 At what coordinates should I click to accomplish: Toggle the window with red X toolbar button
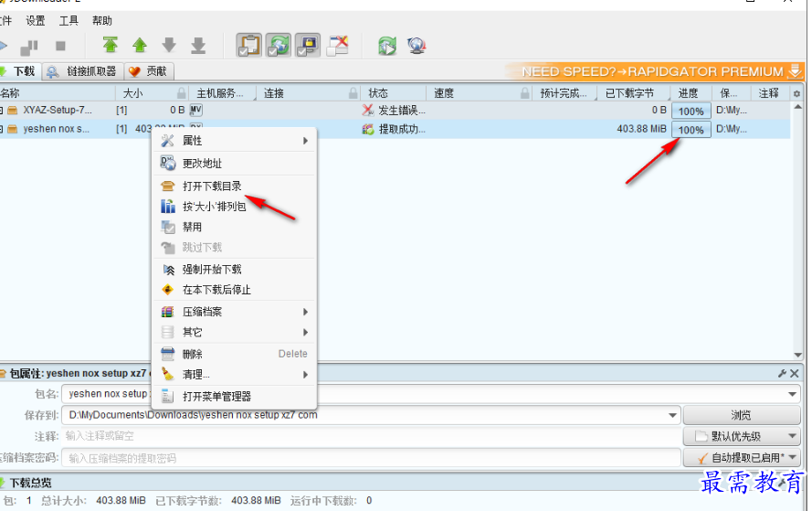point(338,46)
